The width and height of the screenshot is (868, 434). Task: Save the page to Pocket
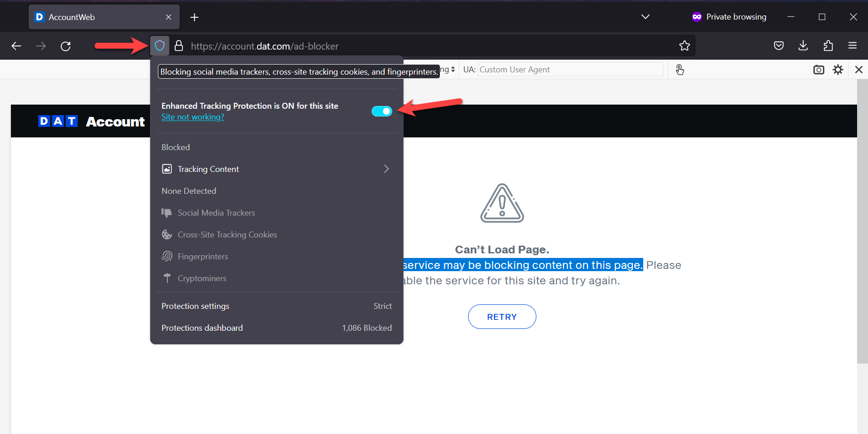click(779, 45)
